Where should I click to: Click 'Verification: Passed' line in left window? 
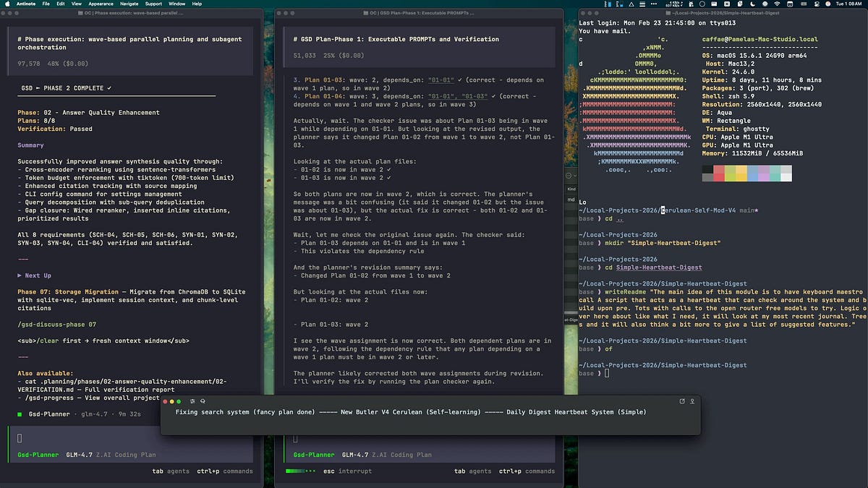[56, 129]
